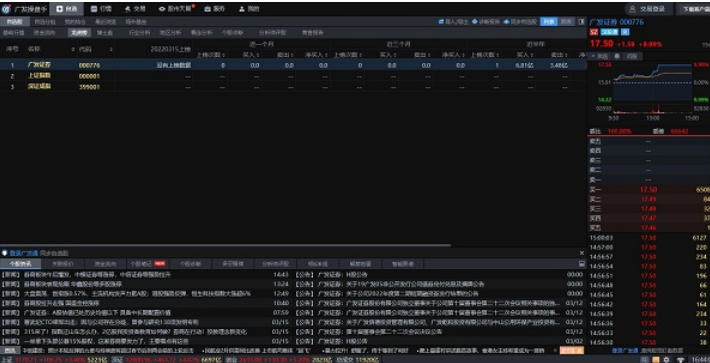The image size is (710, 363).
Task: Close the bottom news panel
Action: pos(581,253)
